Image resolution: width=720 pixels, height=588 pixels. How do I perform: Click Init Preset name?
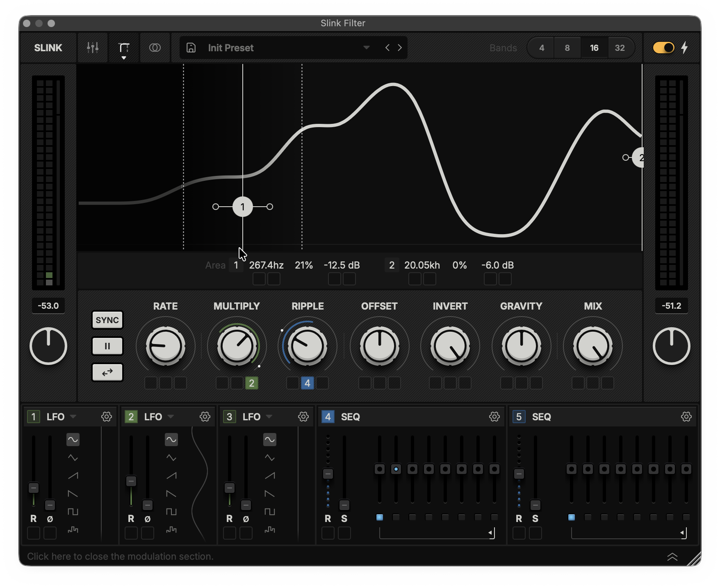231,48
